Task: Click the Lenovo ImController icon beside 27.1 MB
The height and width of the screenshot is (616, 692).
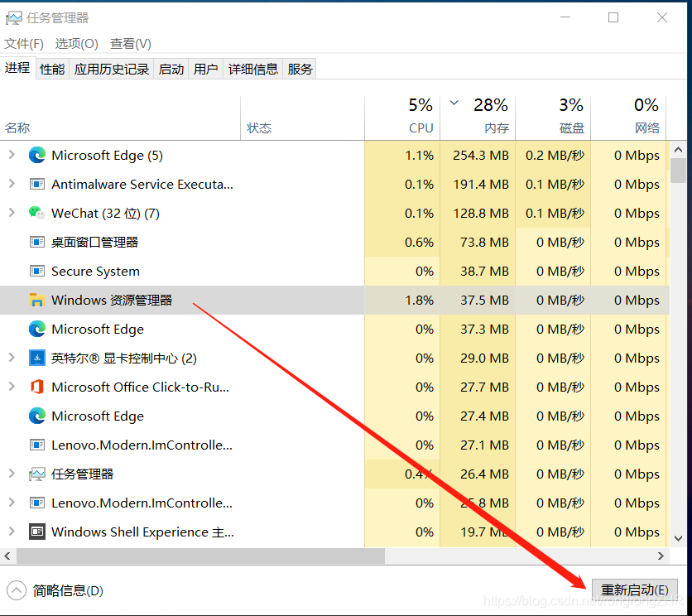Action: coord(37,445)
